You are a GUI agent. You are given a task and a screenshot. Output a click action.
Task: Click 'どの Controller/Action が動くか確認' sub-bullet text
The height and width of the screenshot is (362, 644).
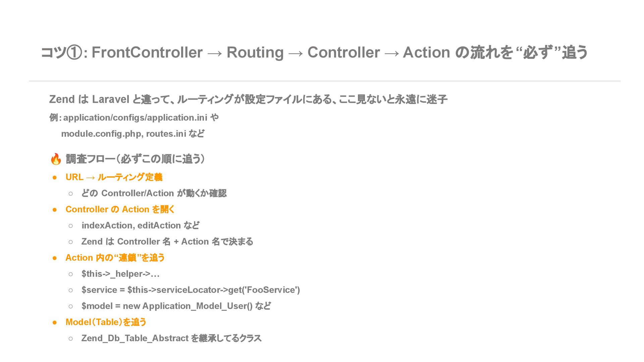pyautogui.click(x=154, y=193)
